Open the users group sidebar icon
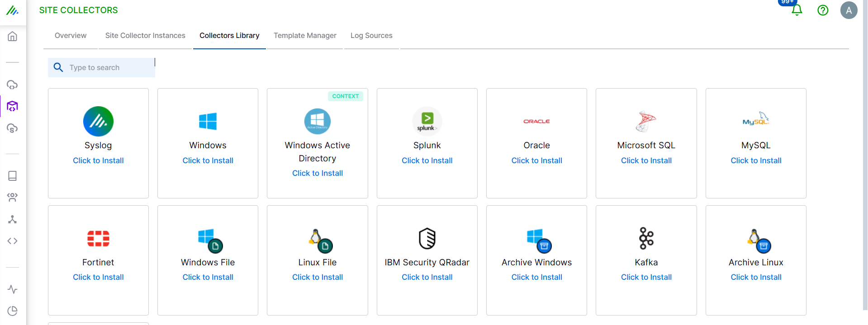Viewport: 868px width, 325px height. (12, 198)
